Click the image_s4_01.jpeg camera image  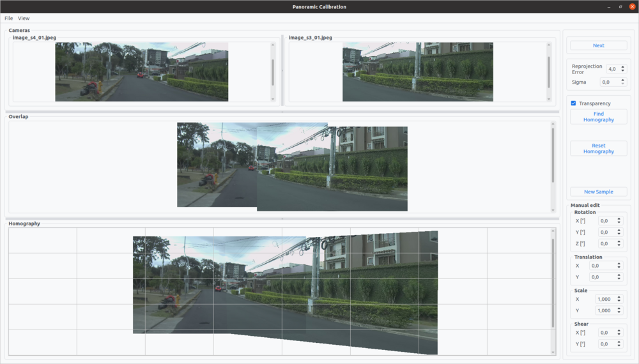142,72
